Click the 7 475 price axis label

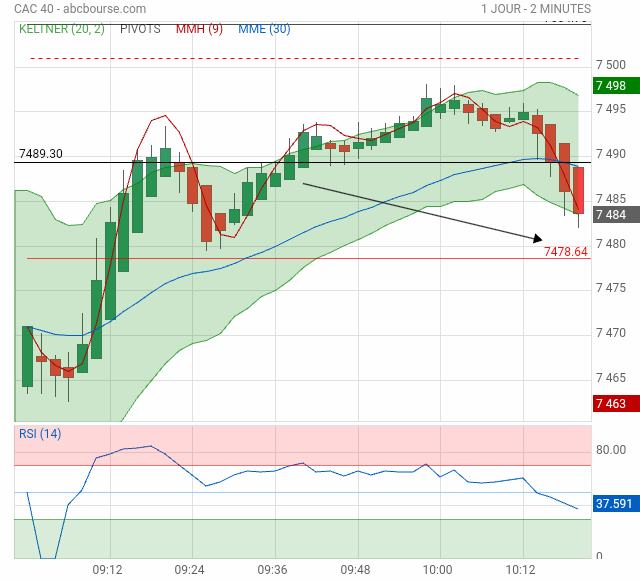click(611, 288)
